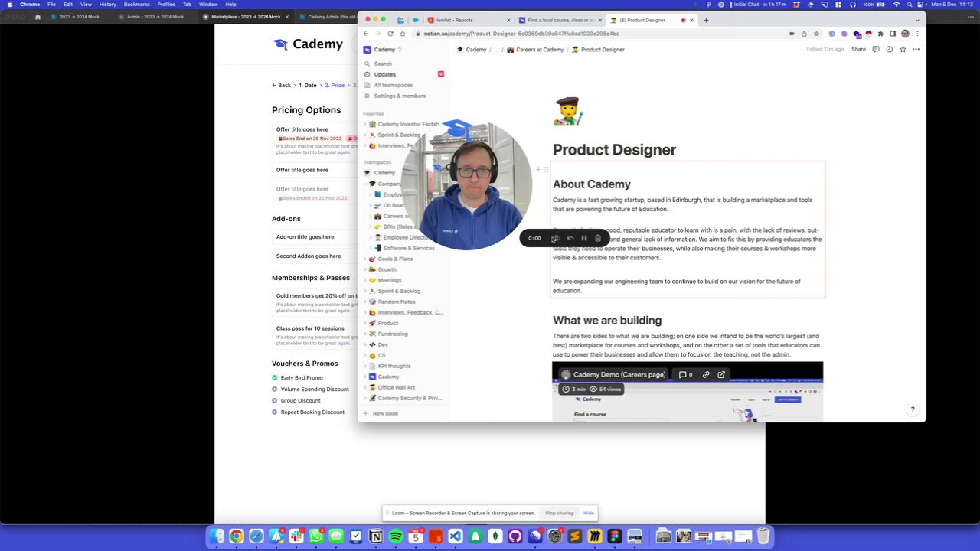Open GitHub Desktop from the Dock
This screenshot has width=980, height=551.
click(x=515, y=536)
